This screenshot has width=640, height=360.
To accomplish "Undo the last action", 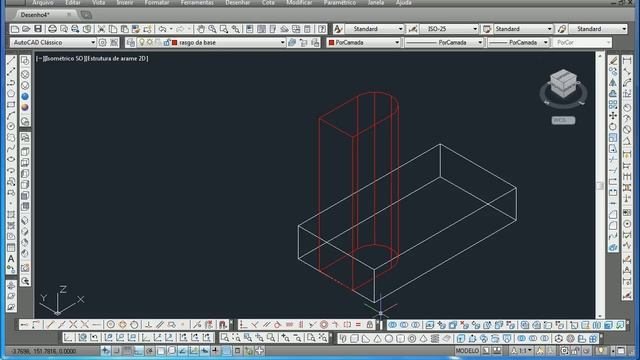I will pyautogui.click(x=162, y=29).
